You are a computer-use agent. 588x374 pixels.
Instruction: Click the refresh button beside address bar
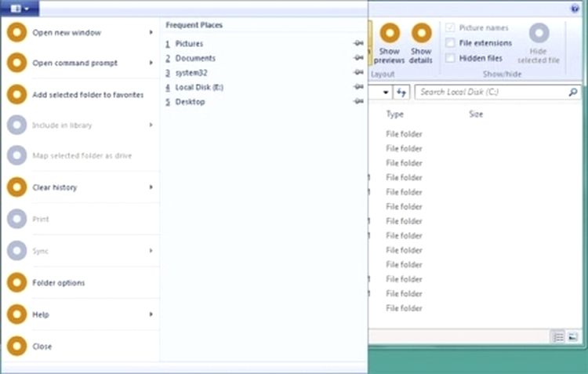point(401,93)
